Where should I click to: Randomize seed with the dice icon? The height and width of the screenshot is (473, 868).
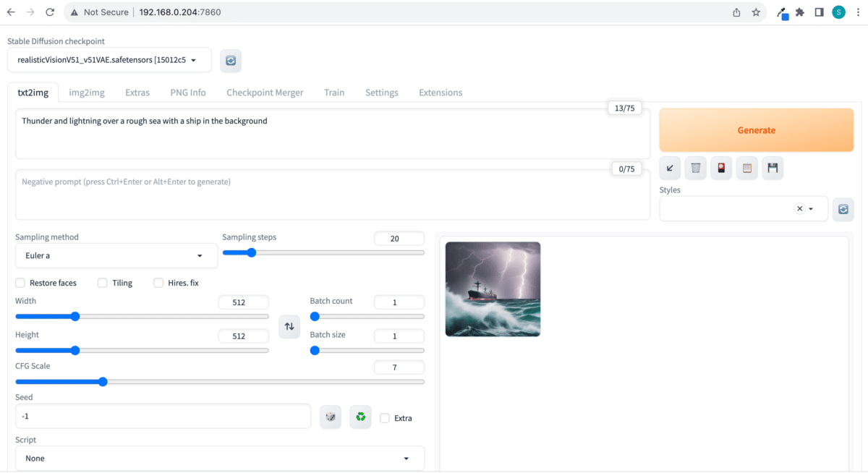tap(331, 417)
